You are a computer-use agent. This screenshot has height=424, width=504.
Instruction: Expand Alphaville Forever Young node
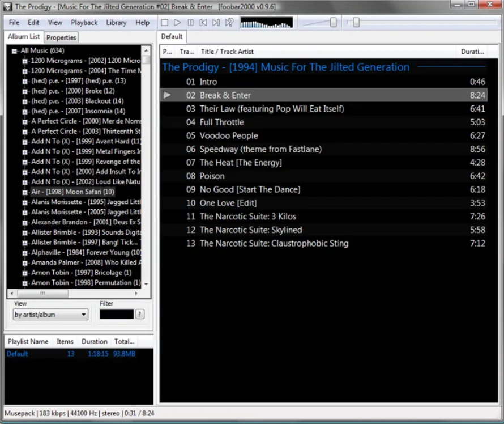tap(25, 253)
